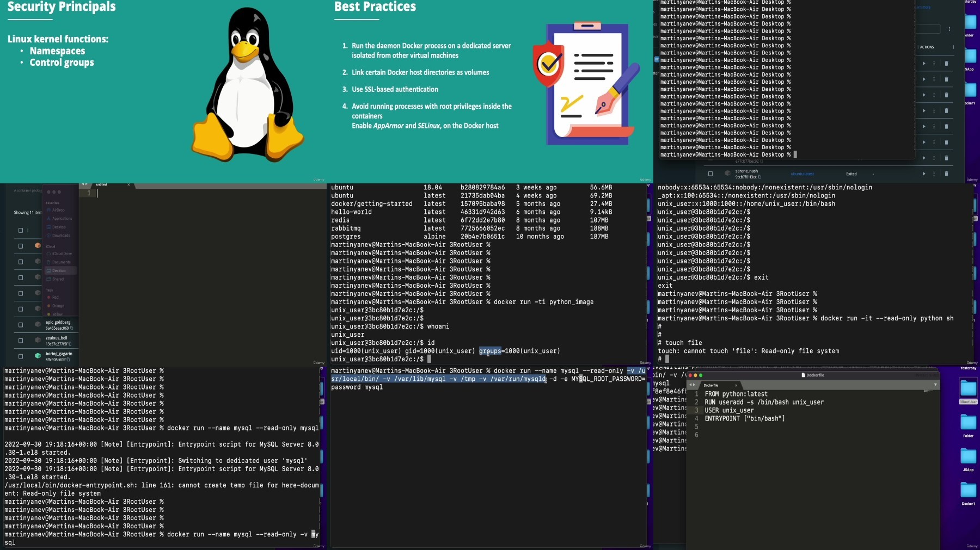Screen dimensions: 980x550
Task: Open the kebab menu beside the search field
Action: [x=949, y=29]
